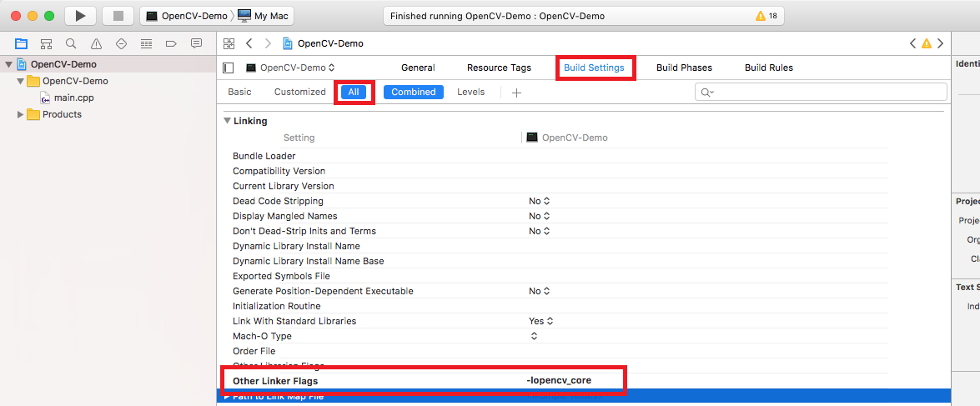This screenshot has width=980, height=406.
Task: Show All build settings
Action: (354, 92)
